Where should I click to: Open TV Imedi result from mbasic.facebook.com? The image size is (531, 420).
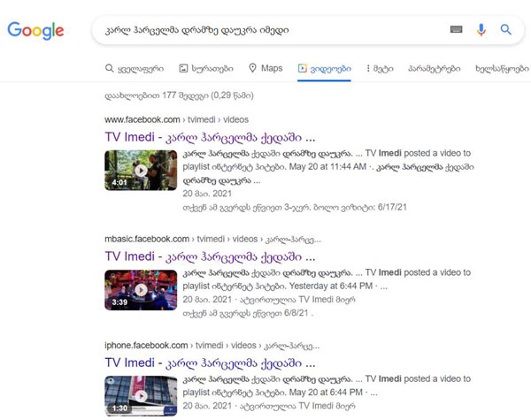point(210,256)
